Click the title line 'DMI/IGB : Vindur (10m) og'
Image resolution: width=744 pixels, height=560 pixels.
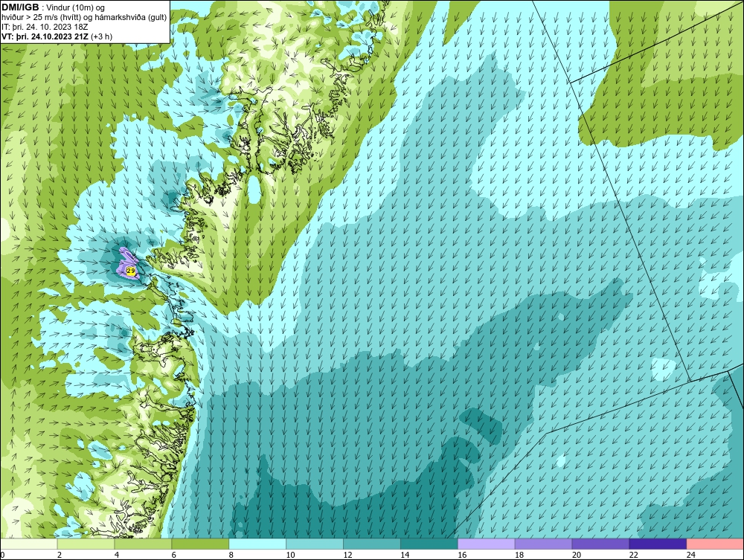pyautogui.click(x=53, y=7)
